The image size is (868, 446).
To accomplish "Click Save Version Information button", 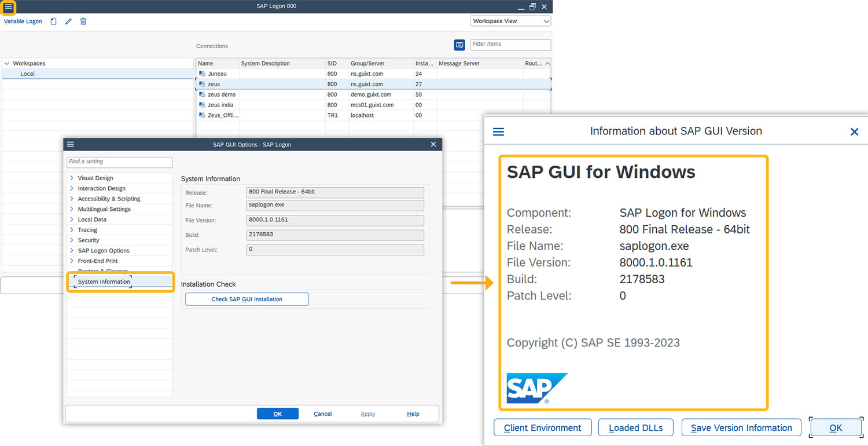I will pyautogui.click(x=742, y=427).
